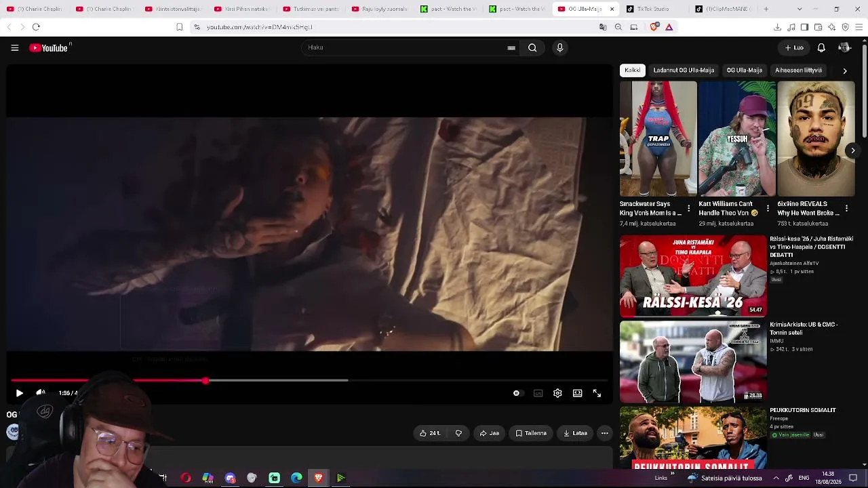Switch to the Tutkimus browser tab
This screenshot has width=868, height=488.
point(311,9)
